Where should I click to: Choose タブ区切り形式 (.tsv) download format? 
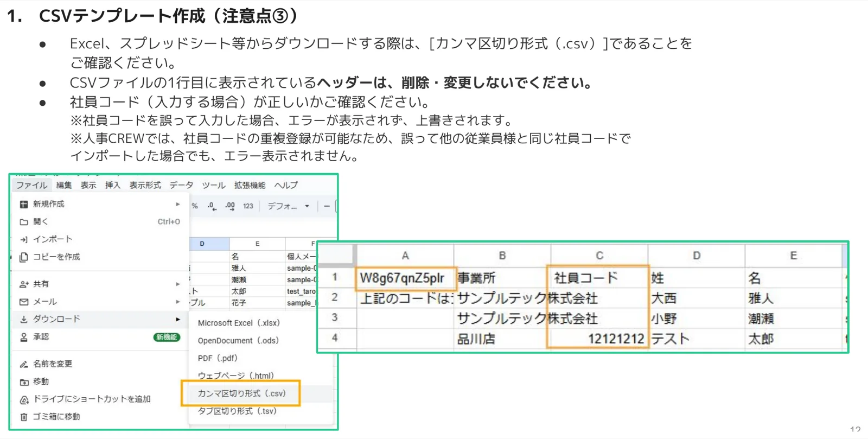pyautogui.click(x=237, y=411)
